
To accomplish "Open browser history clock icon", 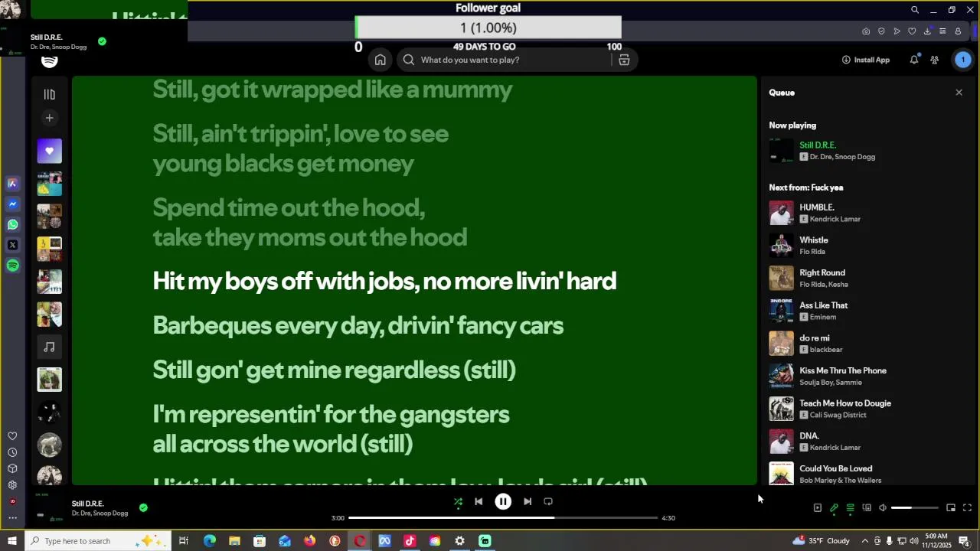I will click(x=12, y=452).
